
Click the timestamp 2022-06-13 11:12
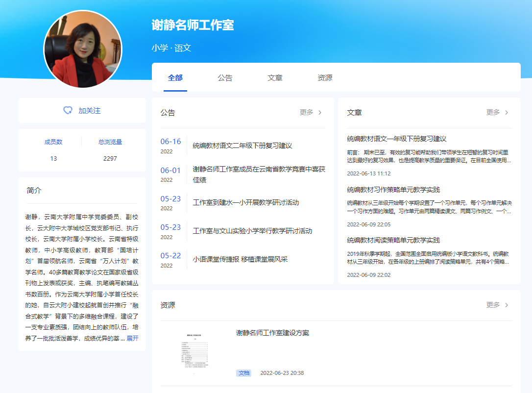coord(369,173)
